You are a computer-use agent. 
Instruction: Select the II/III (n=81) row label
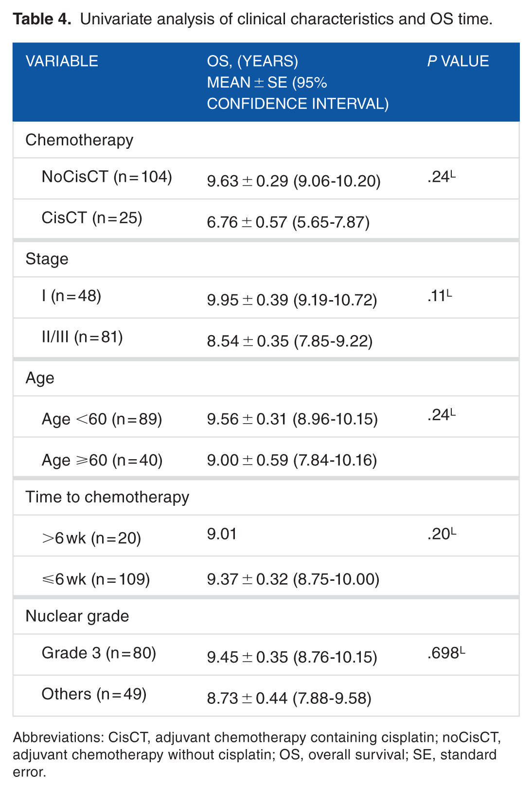point(82,337)
